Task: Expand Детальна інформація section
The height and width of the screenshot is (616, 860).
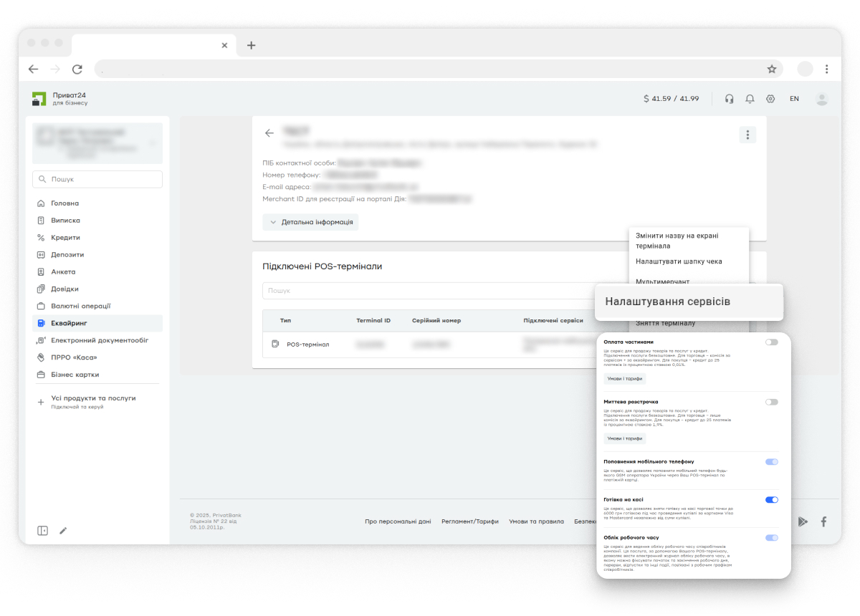Action: 310,222
